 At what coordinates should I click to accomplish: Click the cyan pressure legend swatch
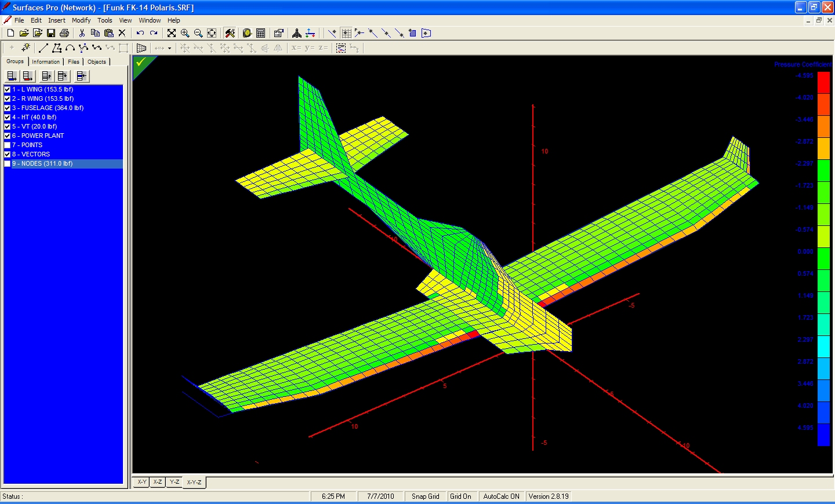pyautogui.click(x=823, y=346)
